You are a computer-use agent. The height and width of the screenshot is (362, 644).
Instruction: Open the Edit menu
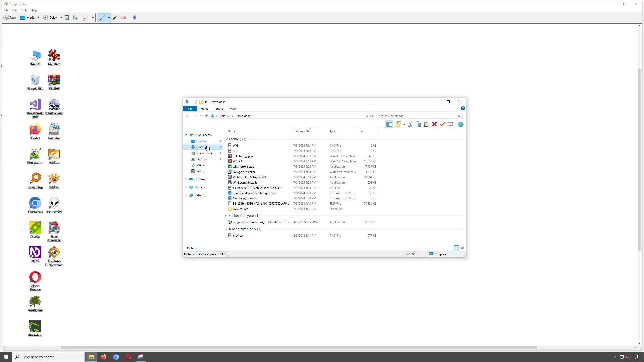[14, 10]
